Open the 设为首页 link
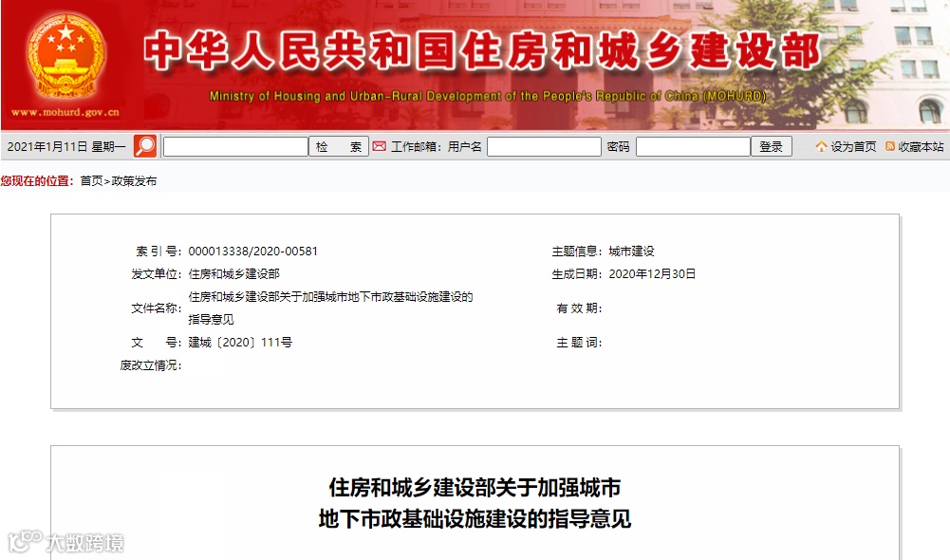The height and width of the screenshot is (560, 950). coord(853,147)
